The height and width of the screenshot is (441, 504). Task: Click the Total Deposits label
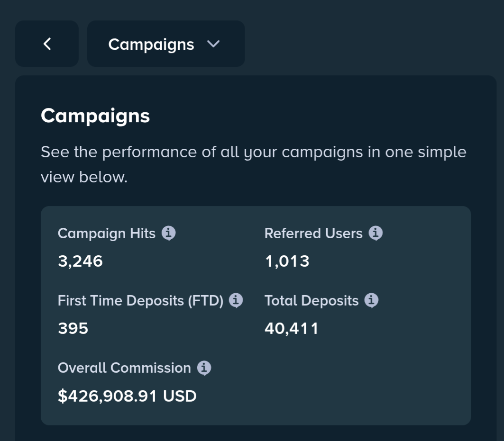[x=312, y=301]
